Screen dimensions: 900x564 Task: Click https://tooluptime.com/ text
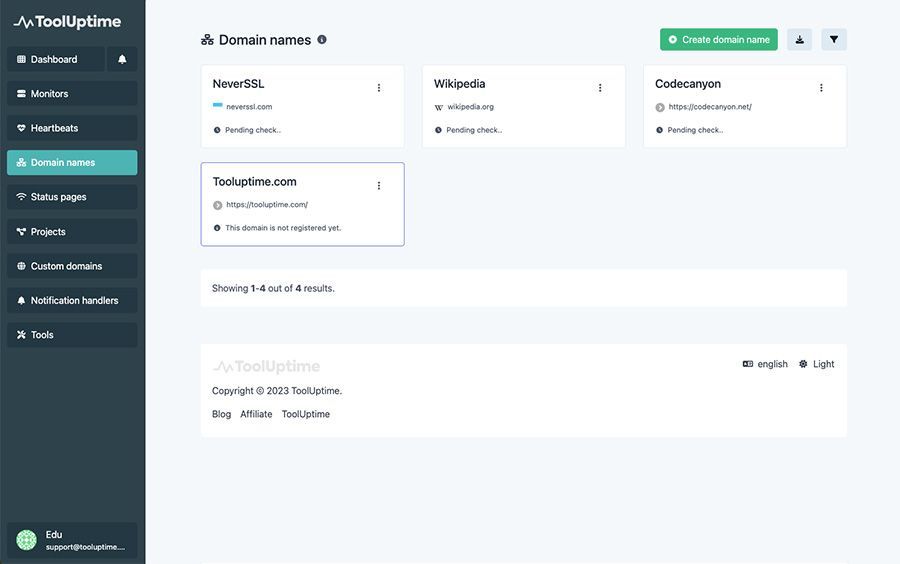(x=267, y=204)
